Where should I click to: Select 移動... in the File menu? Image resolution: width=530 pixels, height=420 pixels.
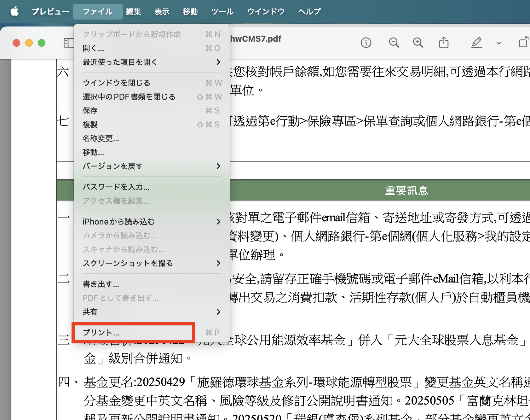pos(152,152)
